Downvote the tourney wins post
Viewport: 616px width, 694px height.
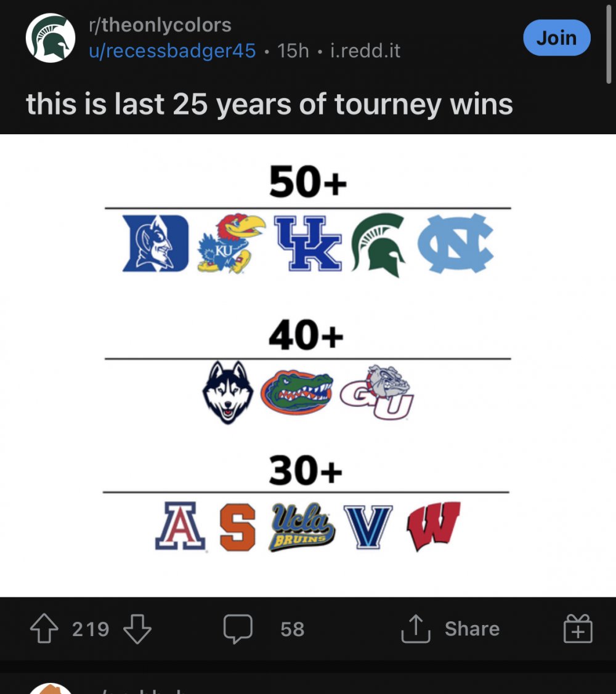click(x=137, y=629)
